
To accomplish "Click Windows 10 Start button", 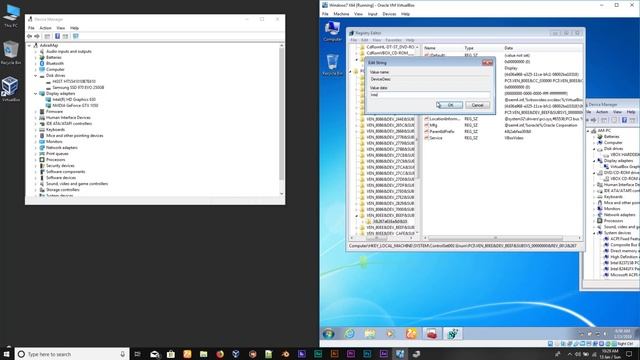I will (x=7, y=354).
